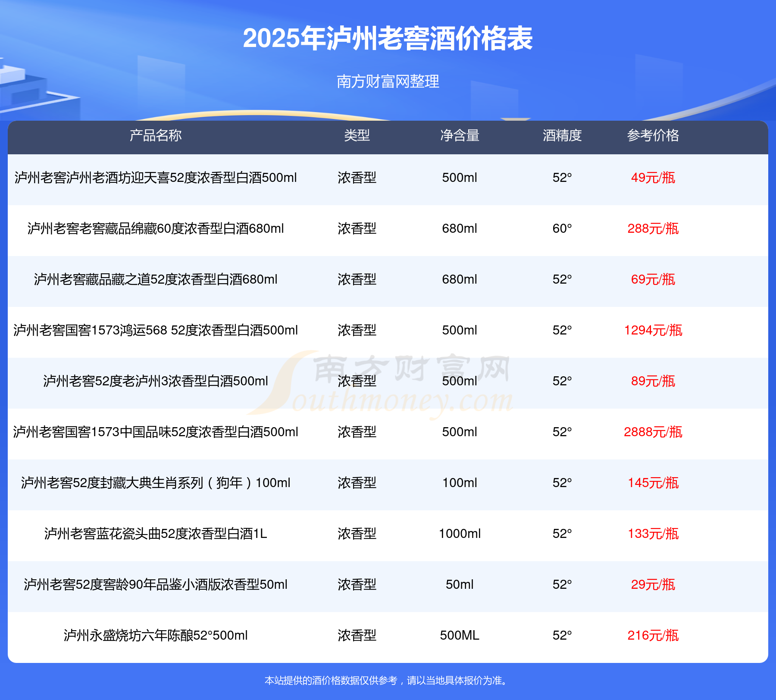Screen dimensions: 776x700
Task: Select the price "2888元/瓶"
Action: pos(653,432)
